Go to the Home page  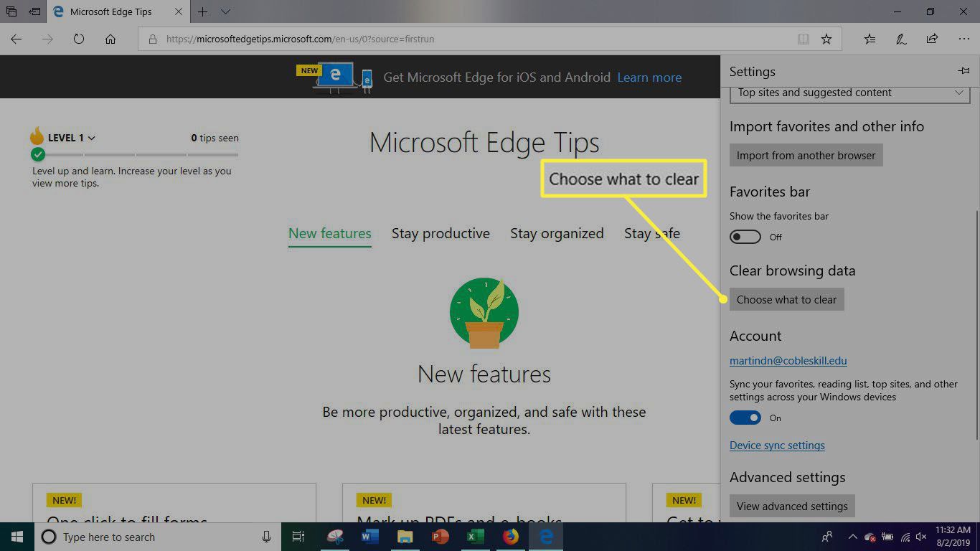coord(110,39)
